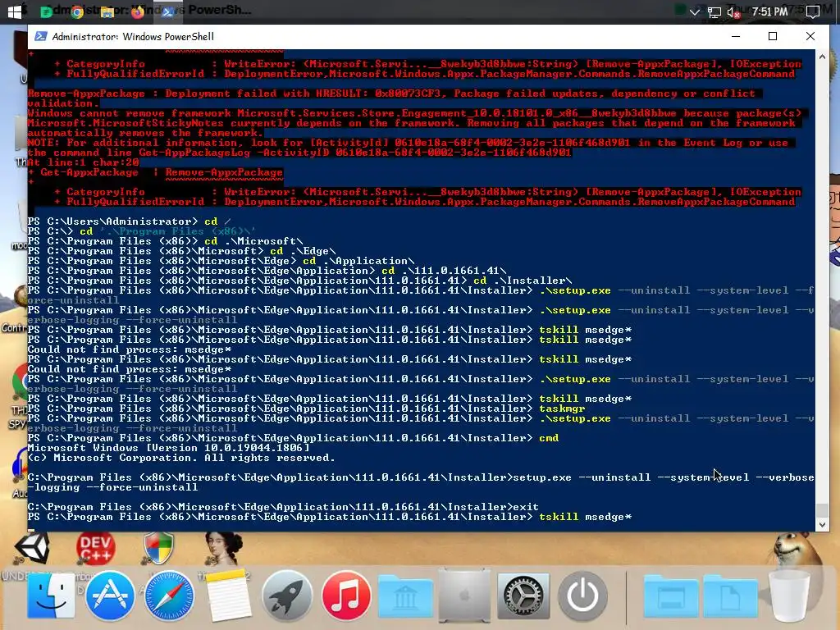The image size is (840, 630).
Task: Click the 'cd .\Edge\' command
Action: tap(304, 251)
